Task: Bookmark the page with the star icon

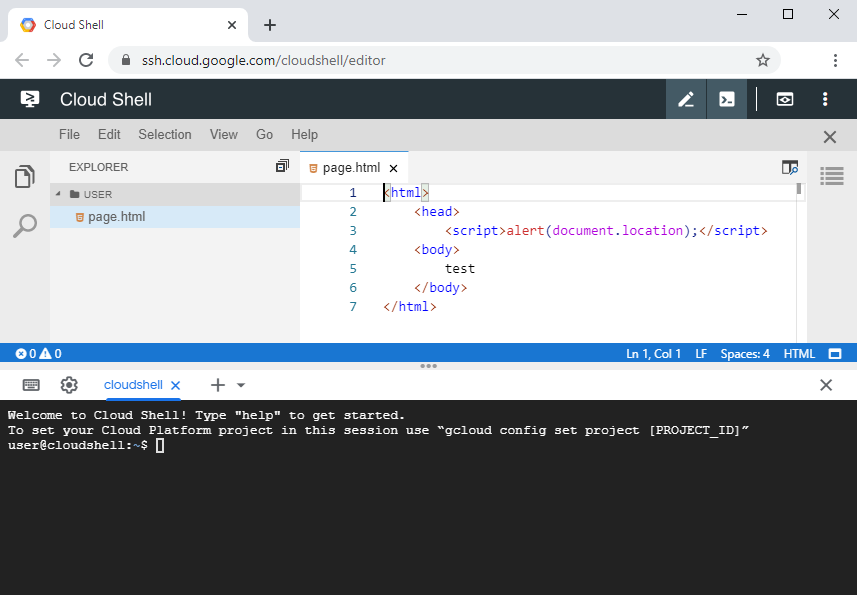Action: tap(763, 60)
